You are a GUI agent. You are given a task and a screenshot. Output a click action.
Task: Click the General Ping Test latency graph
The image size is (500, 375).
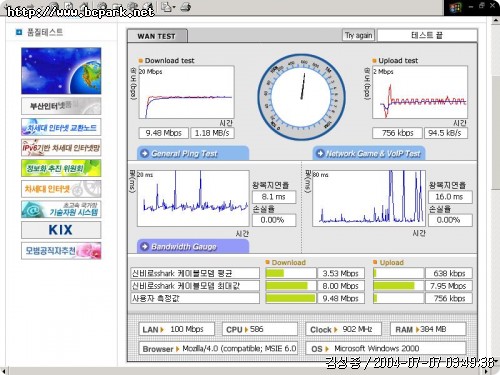[193, 199]
